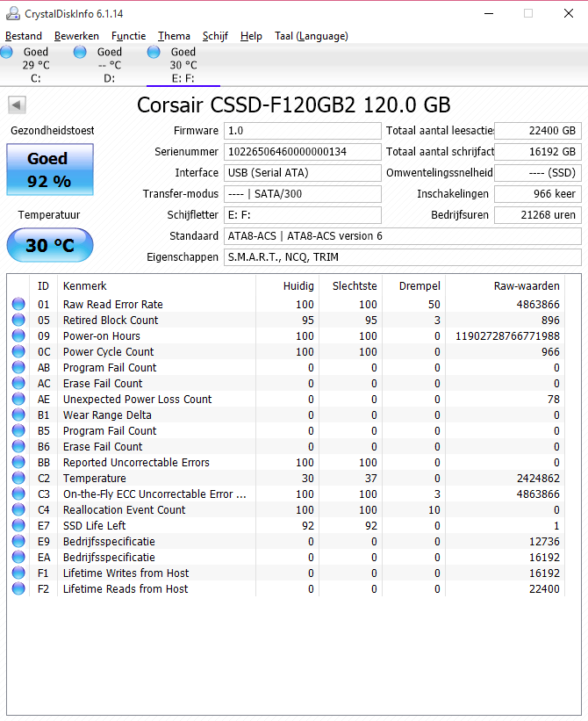Click the blue status orb of C: drive
This screenshot has height=721, width=588.
click(6, 52)
